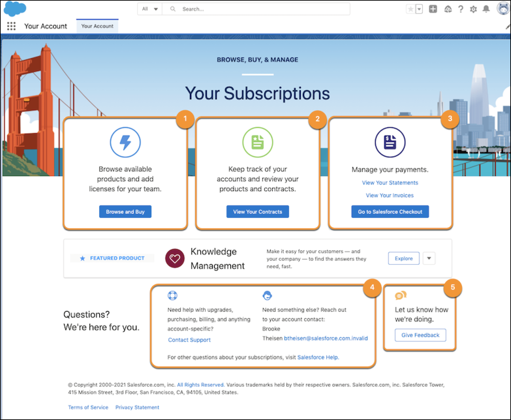
Task: Open the View Your Statements link
Action: tap(390, 183)
